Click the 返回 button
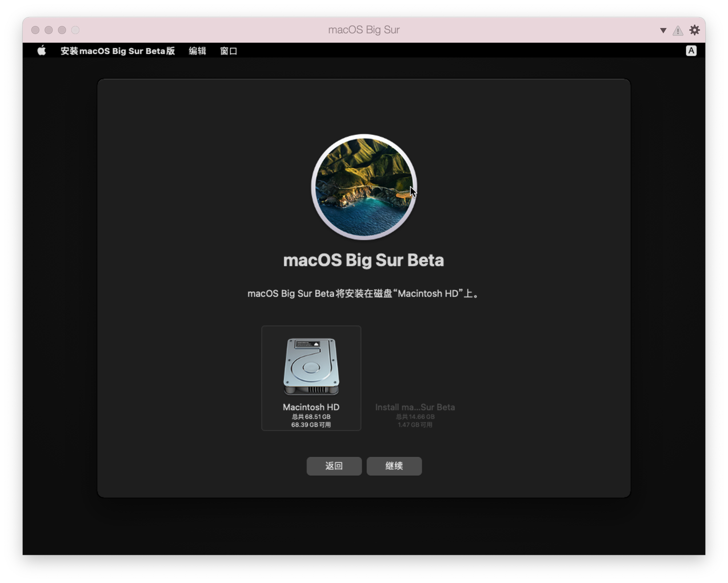728x583 pixels. (x=334, y=466)
